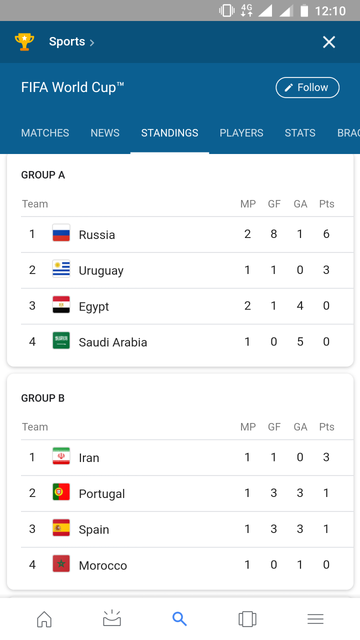Open the home icon in bottom navigation

44,619
